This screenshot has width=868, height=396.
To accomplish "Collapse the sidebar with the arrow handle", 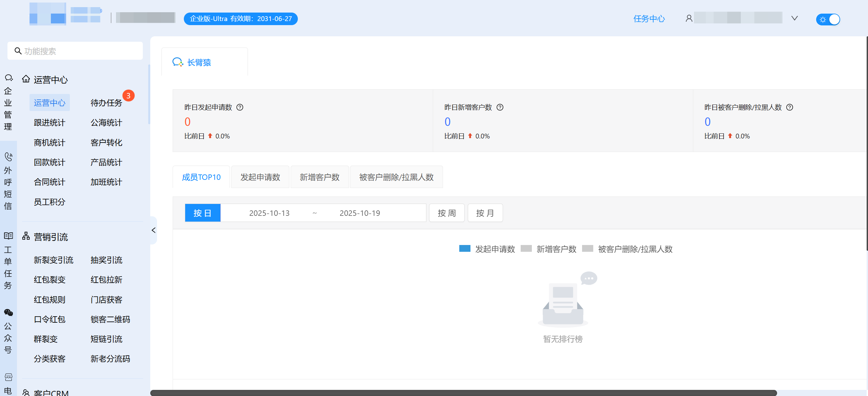I will 154,230.
